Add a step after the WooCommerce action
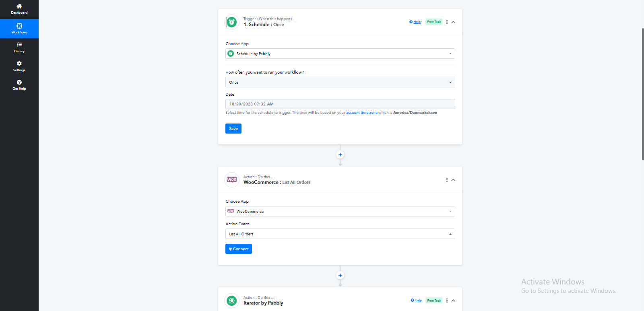 click(340, 275)
